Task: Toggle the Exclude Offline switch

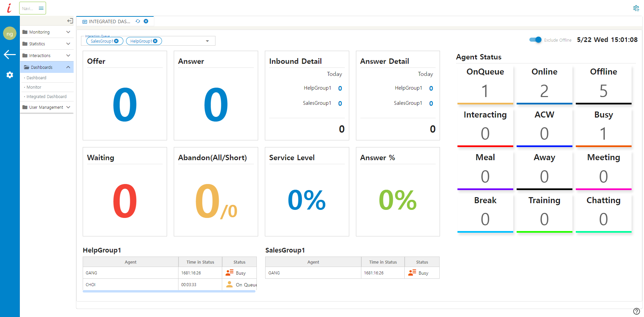Action: [535, 40]
